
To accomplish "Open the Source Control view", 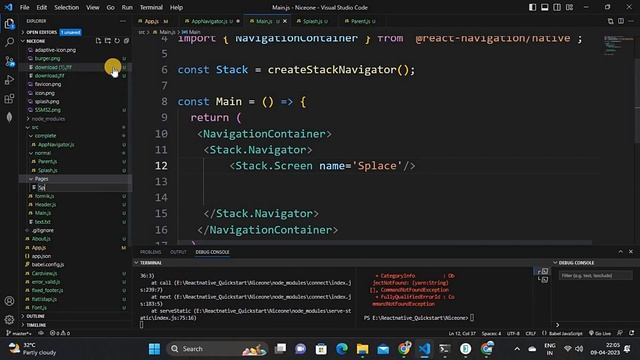I will [x=9, y=61].
